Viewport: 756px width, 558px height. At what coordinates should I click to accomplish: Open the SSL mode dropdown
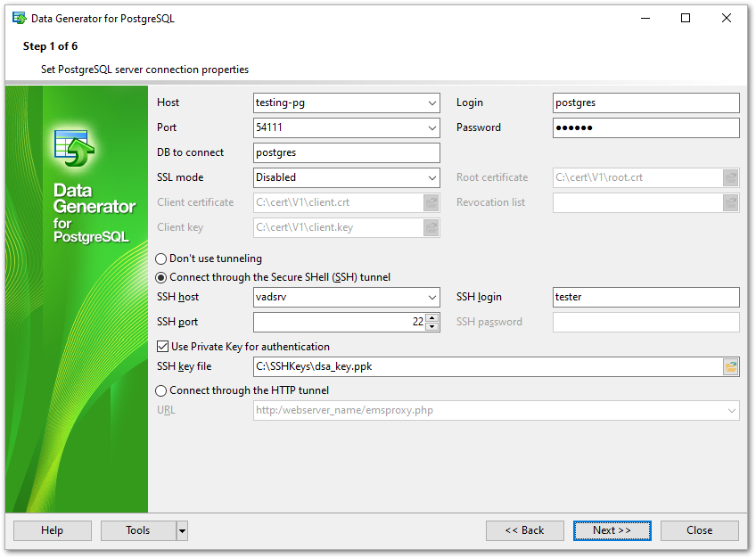pyautogui.click(x=432, y=177)
